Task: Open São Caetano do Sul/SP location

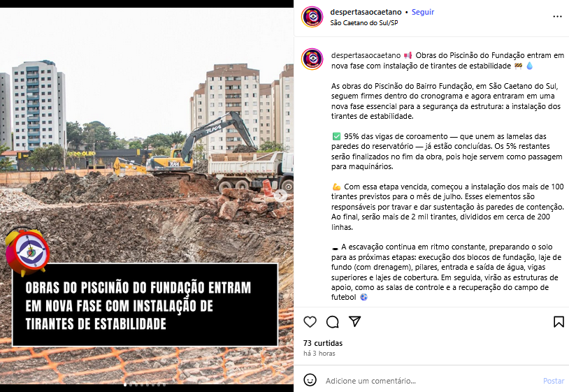Action: coord(364,23)
